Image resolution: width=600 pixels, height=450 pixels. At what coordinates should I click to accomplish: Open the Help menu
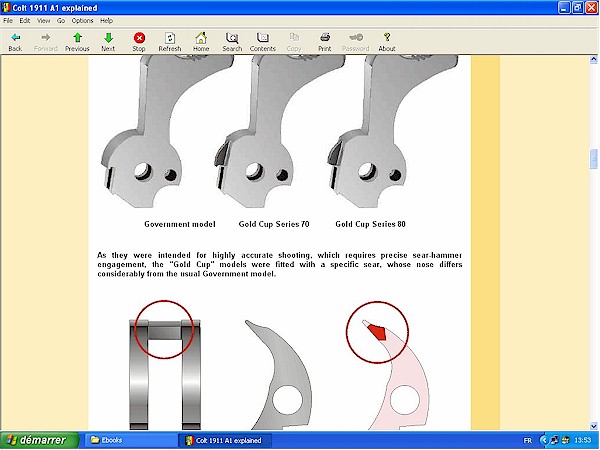(x=106, y=21)
